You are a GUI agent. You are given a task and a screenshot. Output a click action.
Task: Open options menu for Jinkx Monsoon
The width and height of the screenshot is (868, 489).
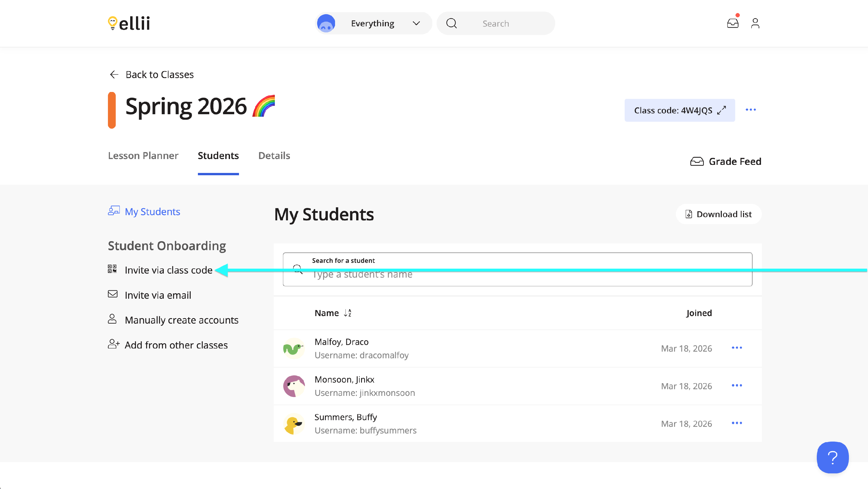click(737, 385)
